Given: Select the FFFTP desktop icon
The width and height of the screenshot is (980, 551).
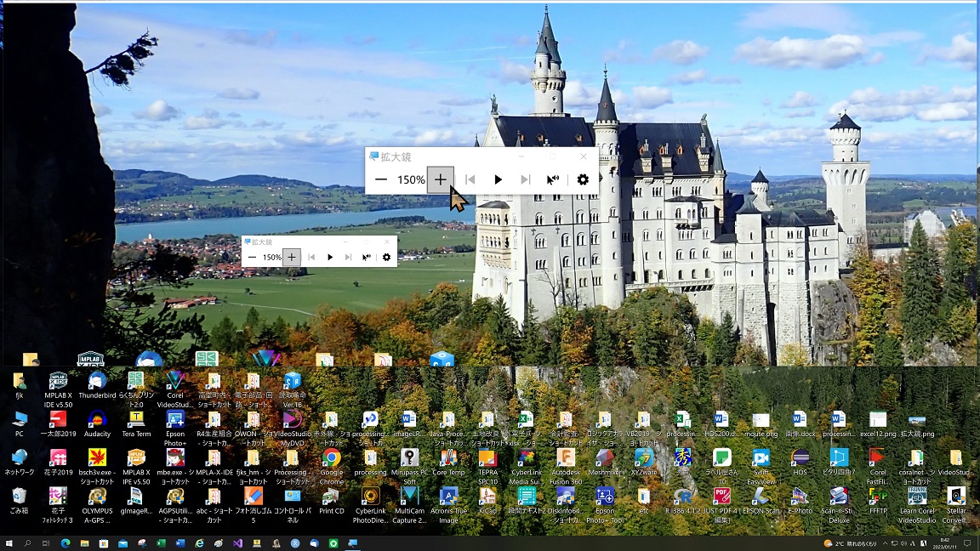Looking at the screenshot, I should click(877, 497).
